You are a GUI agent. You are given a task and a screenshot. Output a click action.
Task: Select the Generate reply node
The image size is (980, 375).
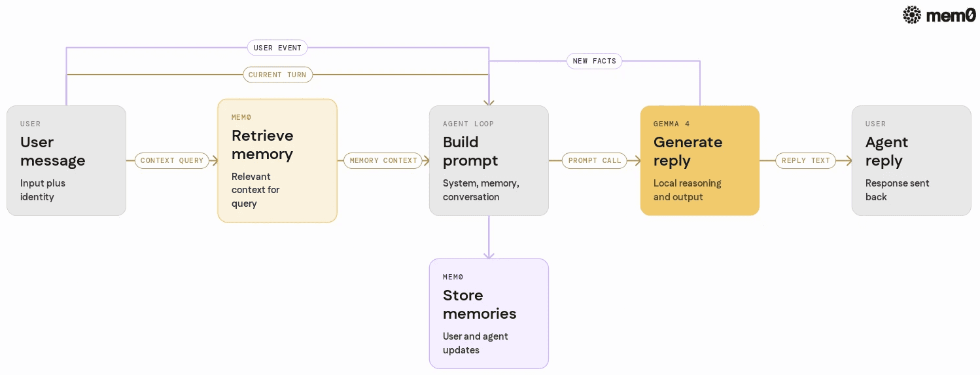(700, 160)
